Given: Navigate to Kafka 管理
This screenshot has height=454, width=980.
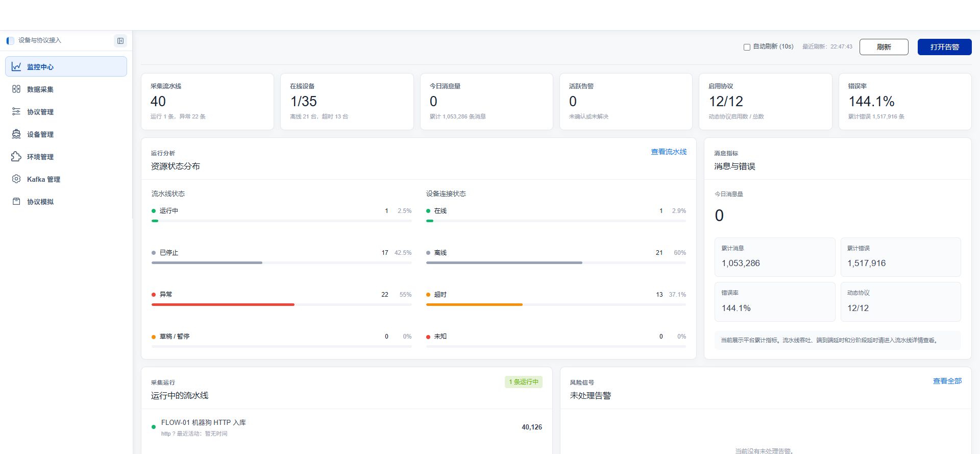Looking at the screenshot, I should 66,179.
